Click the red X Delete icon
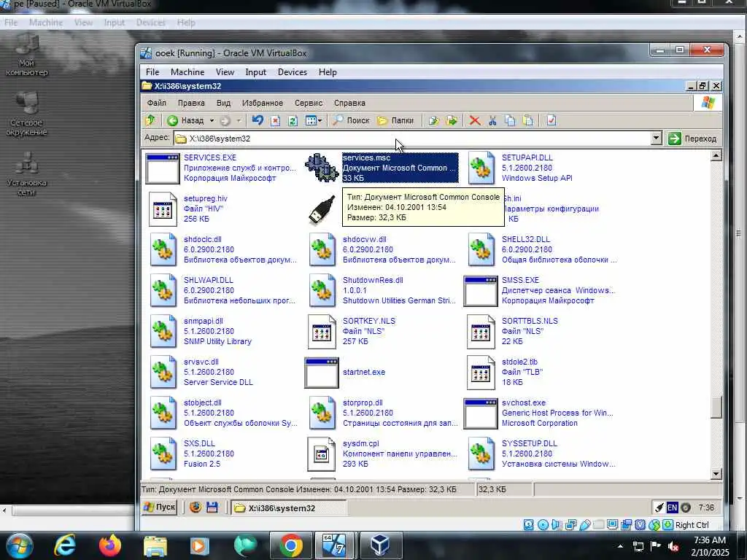Image resolution: width=747 pixels, height=560 pixels. [474, 120]
